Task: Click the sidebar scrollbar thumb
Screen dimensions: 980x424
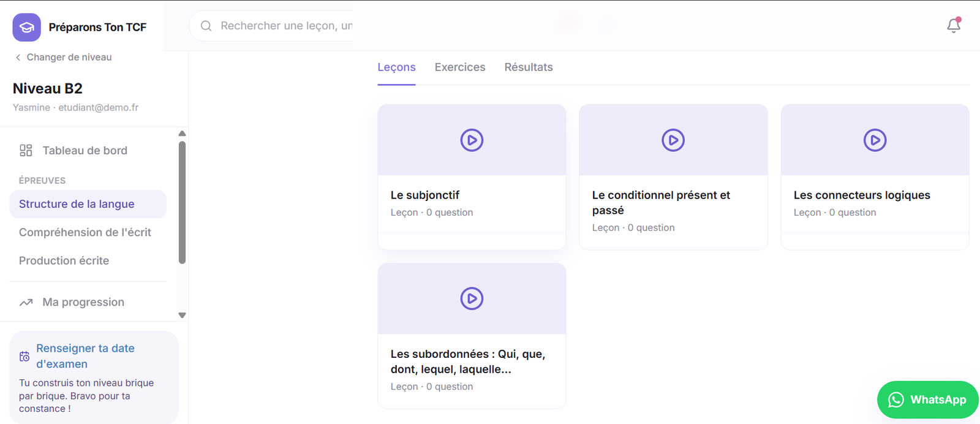Action: pos(182,203)
